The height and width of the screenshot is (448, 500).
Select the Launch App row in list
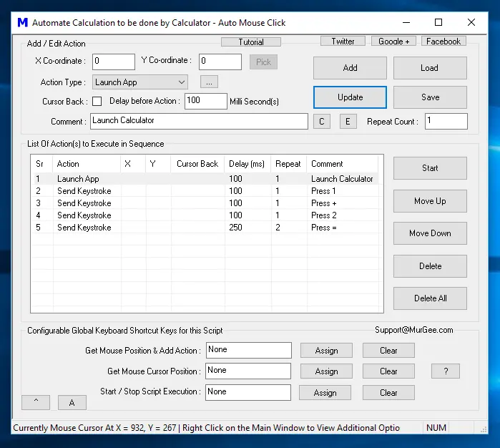click(78, 179)
